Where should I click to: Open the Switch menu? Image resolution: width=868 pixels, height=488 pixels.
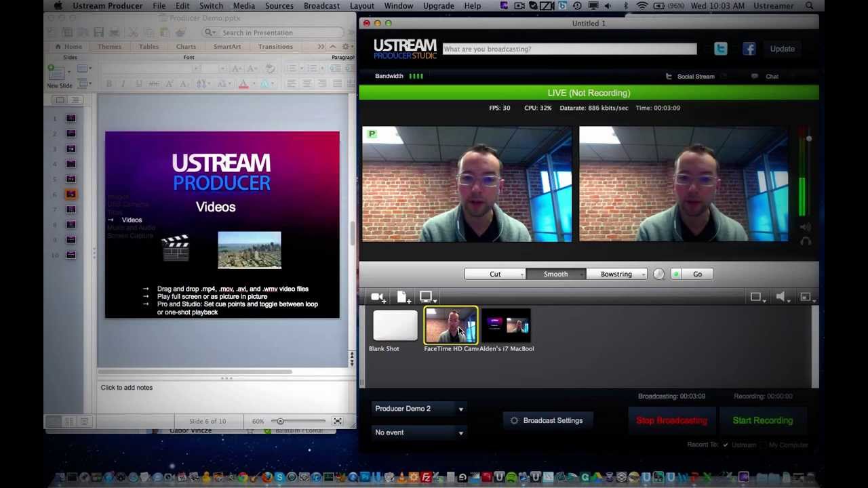[x=211, y=6]
